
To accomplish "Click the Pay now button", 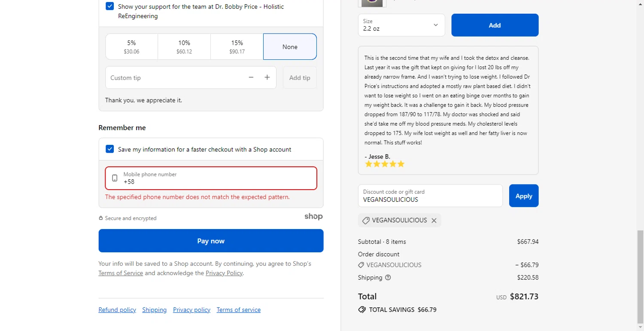I will tap(211, 241).
